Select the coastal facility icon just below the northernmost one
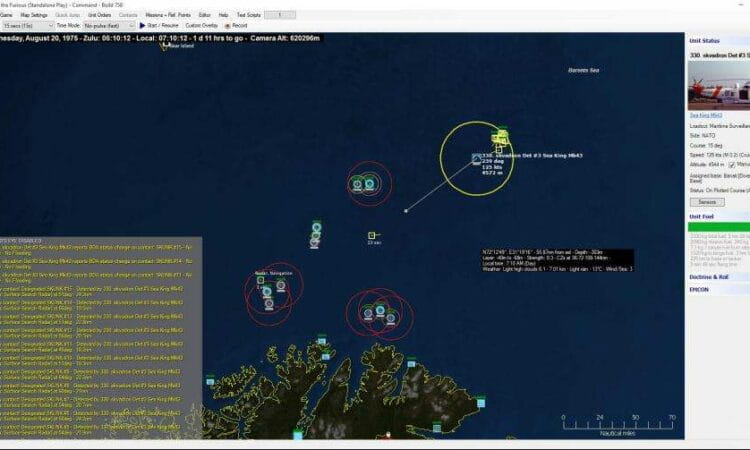Screen dimensions: 750x450 tap(326, 356)
